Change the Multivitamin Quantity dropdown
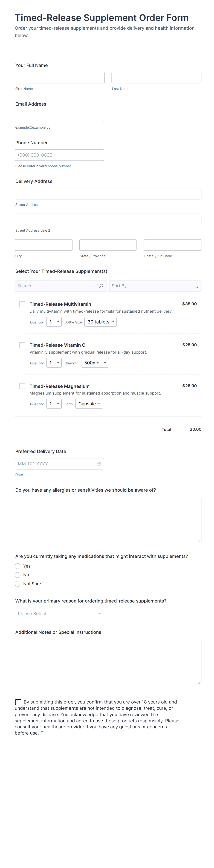 tap(54, 322)
